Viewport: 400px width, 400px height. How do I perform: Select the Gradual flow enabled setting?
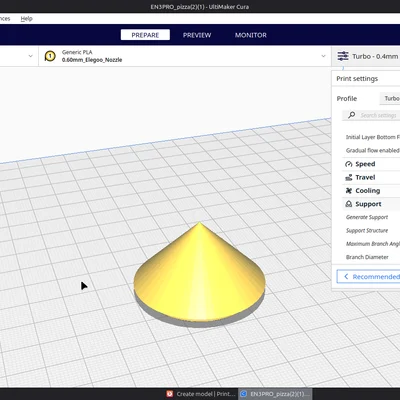pos(373,151)
